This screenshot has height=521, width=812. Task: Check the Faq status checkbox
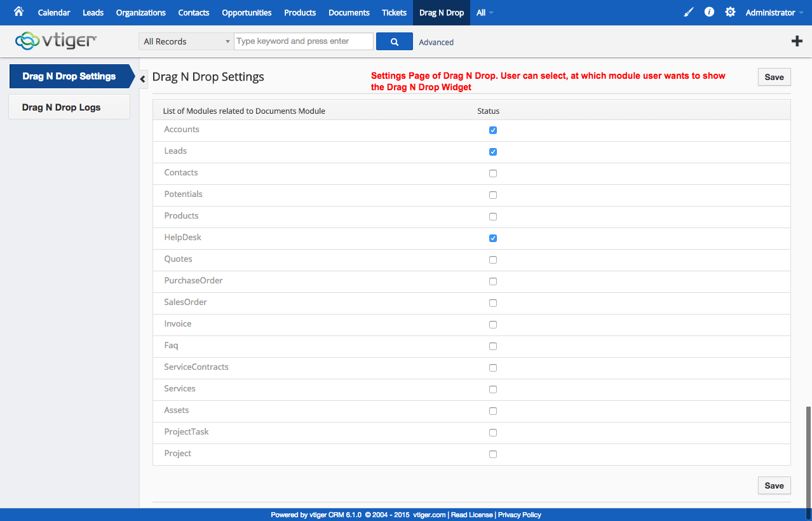[x=493, y=346]
